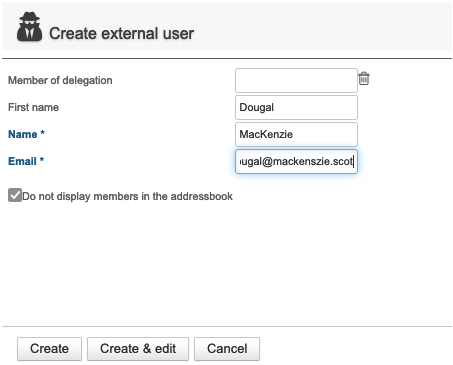453x365 pixels.
Task: Cancel the external user creation
Action: pos(227,349)
